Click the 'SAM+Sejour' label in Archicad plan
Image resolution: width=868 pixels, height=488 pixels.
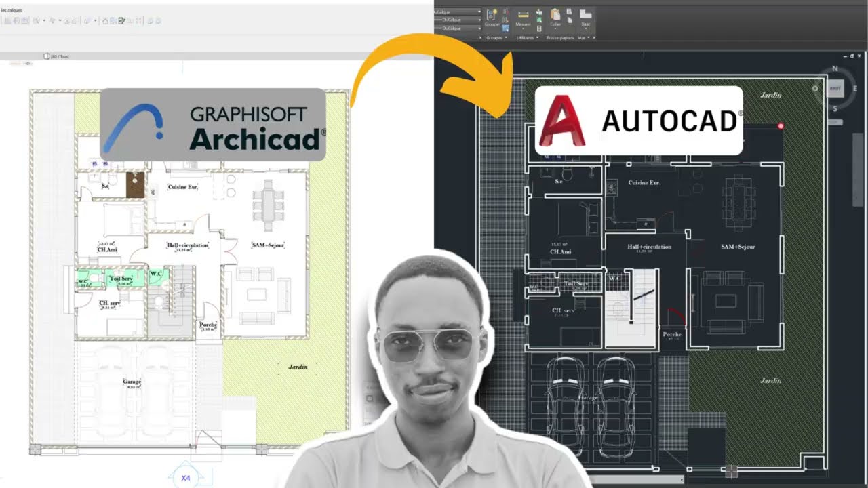pos(267,245)
